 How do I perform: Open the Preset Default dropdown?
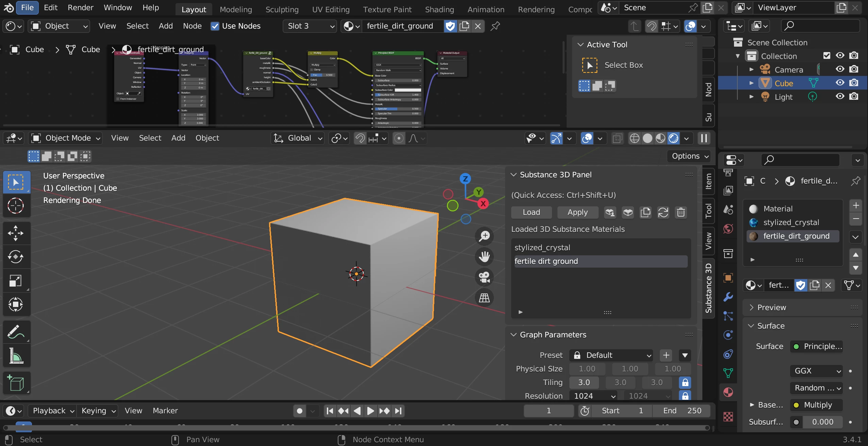pyautogui.click(x=611, y=355)
